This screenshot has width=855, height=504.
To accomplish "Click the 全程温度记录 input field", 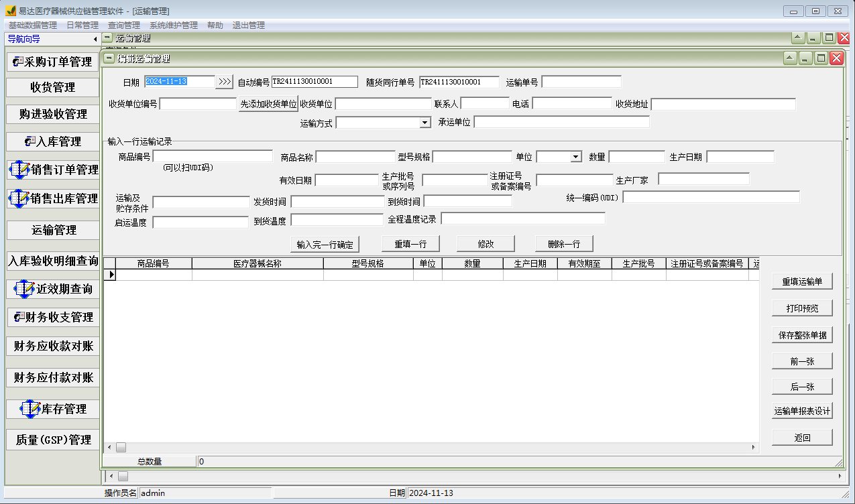I will tap(523, 218).
